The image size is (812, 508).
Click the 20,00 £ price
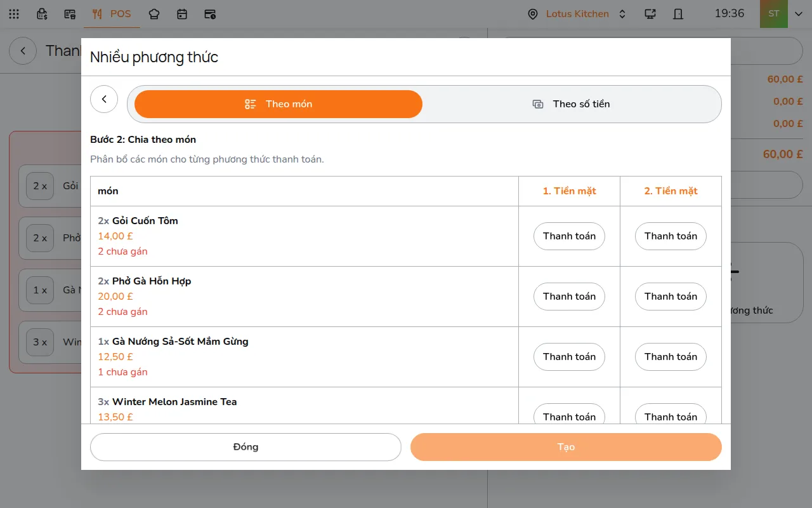(x=115, y=297)
